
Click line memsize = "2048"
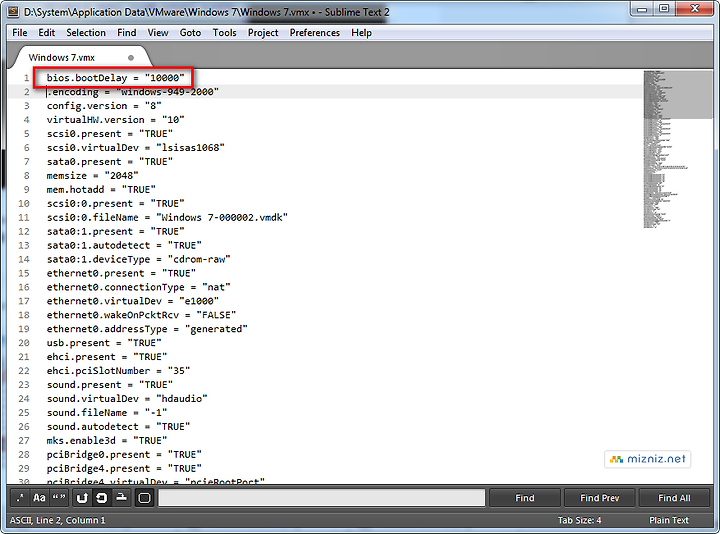coord(92,175)
